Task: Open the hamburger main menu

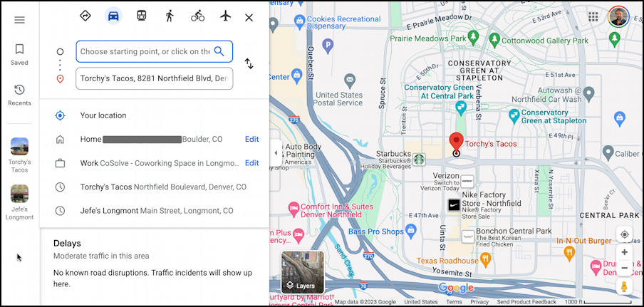Action: 19,20
